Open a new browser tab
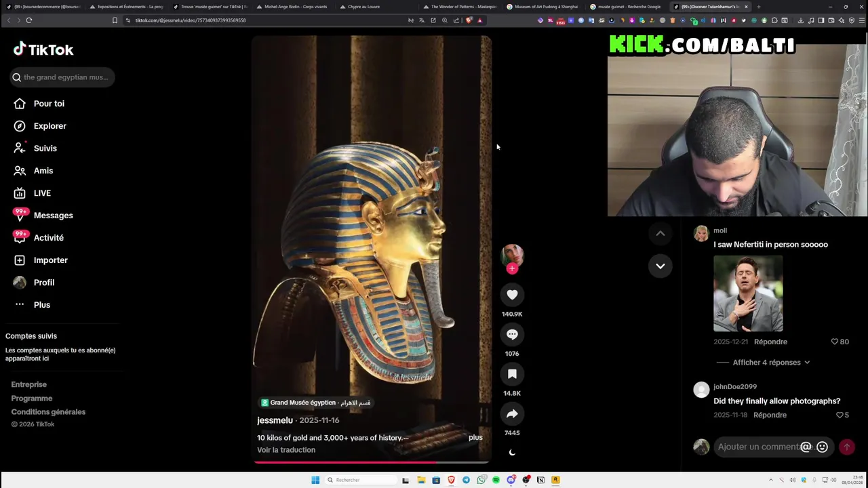 click(x=758, y=7)
